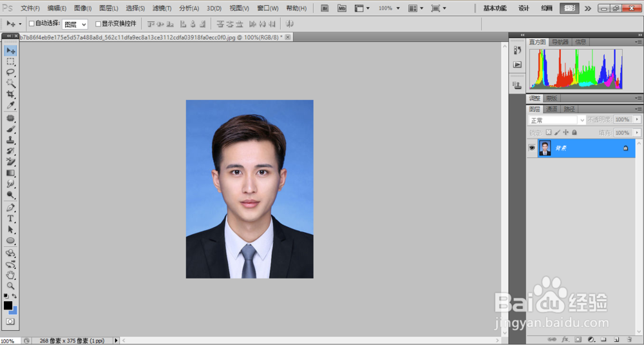Open the 选择(S) menu
The image size is (644, 345).
coord(135,8)
